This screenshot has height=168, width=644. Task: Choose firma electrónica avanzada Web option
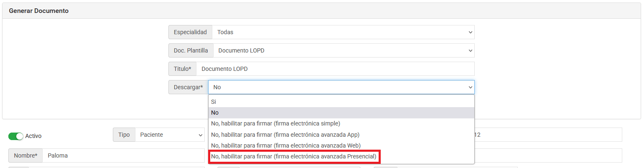coord(341,145)
